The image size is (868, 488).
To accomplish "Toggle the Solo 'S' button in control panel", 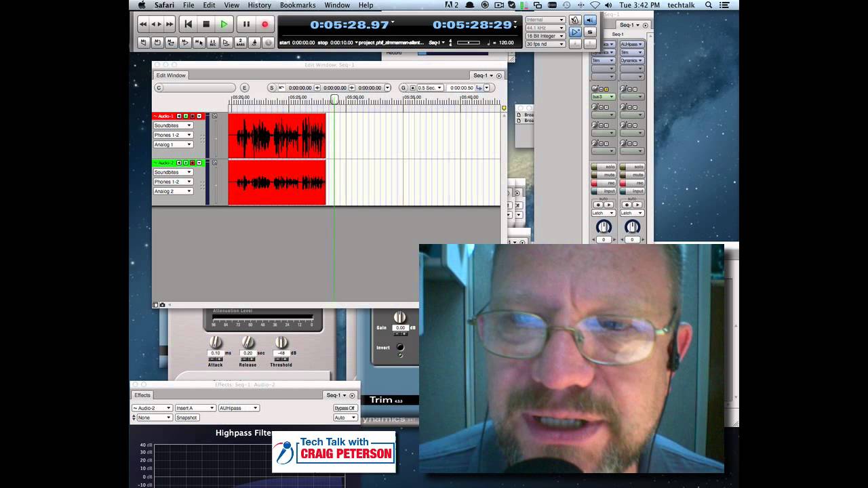I will (x=590, y=32).
